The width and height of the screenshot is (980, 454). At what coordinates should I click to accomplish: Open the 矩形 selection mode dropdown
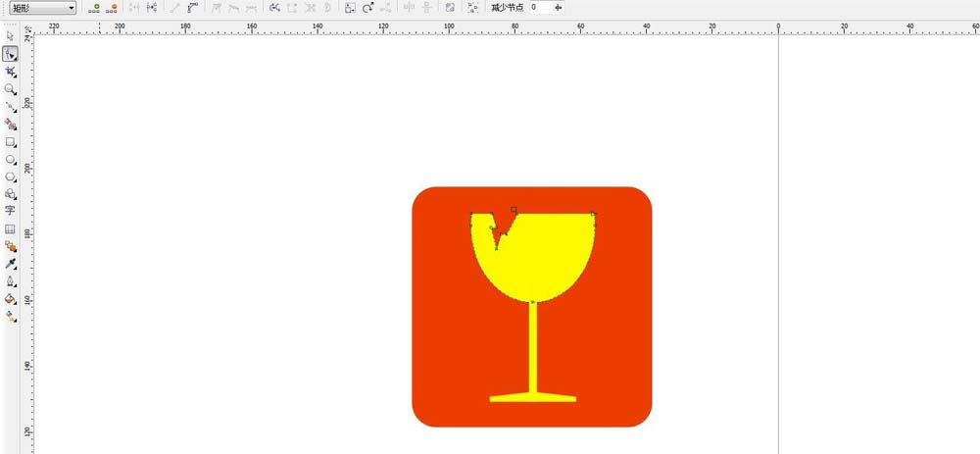pyautogui.click(x=43, y=8)
